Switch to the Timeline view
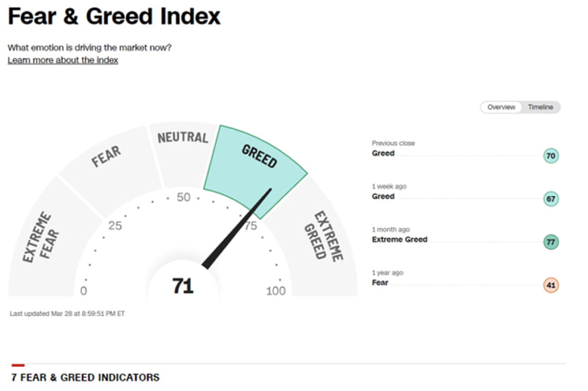Screen dimensions: 588x391 (x=540, y=107)
